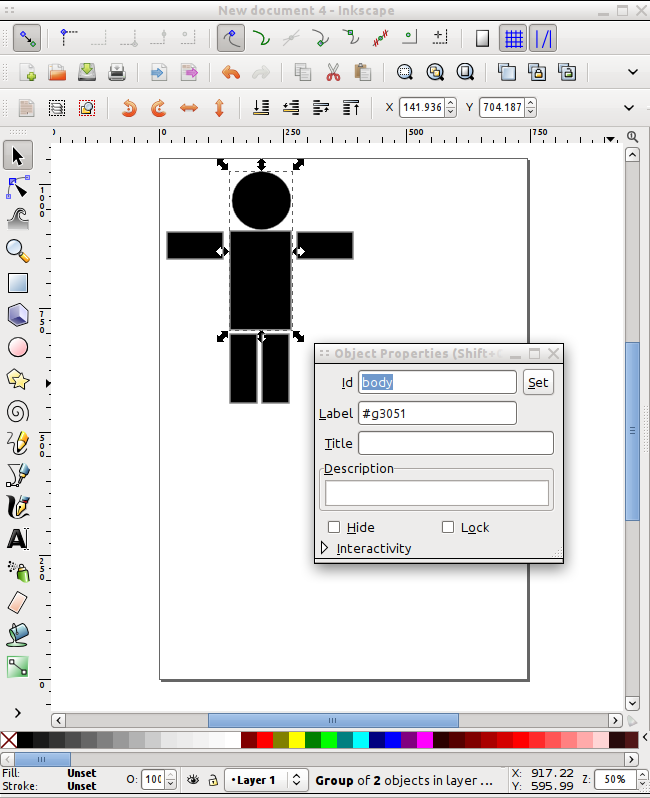The image size is (650, 798).
Task: Click the New document icon
Action: 27,72
